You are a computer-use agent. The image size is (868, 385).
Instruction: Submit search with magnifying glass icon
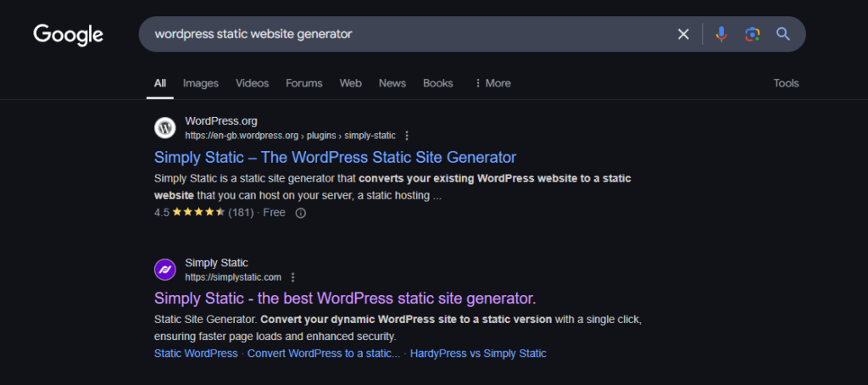coord(782,35)
